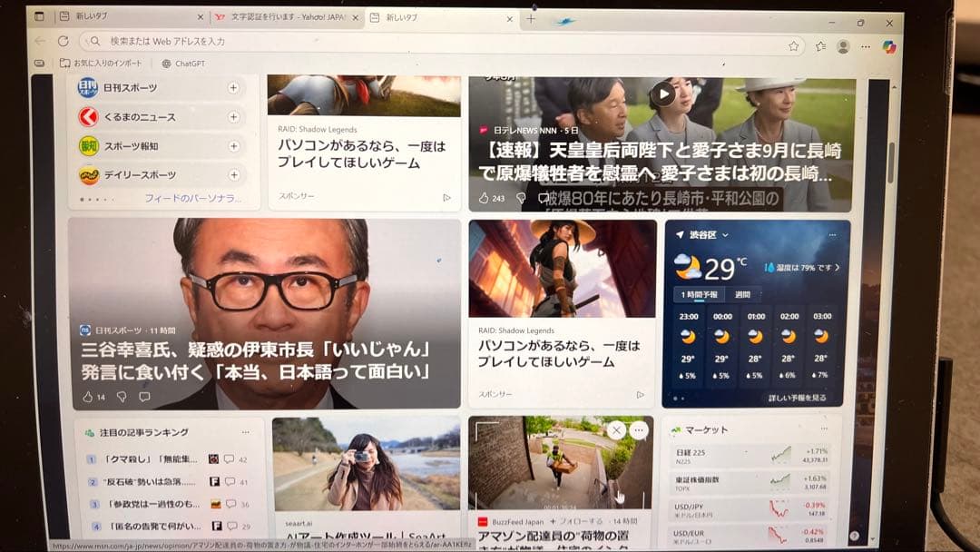Open Copilot from the browser toolbar
The image size is (980, 552).
pos(890,46)
